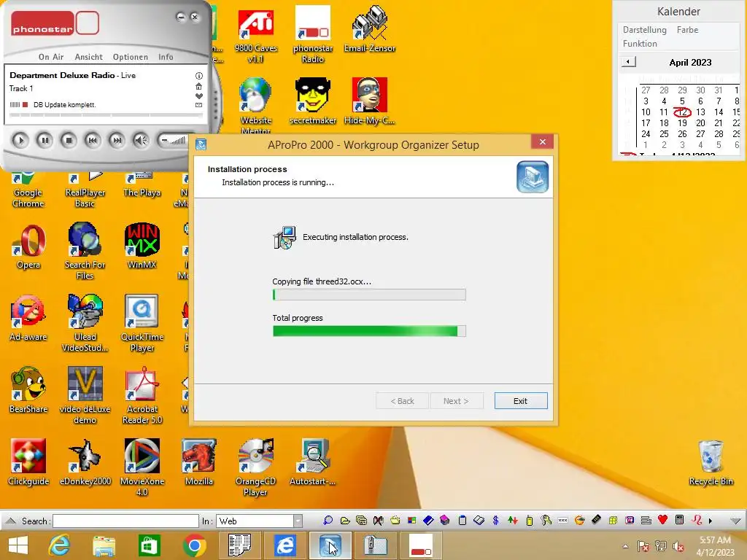Select circled date 12 in Kalender

click(x=682, y=112)
